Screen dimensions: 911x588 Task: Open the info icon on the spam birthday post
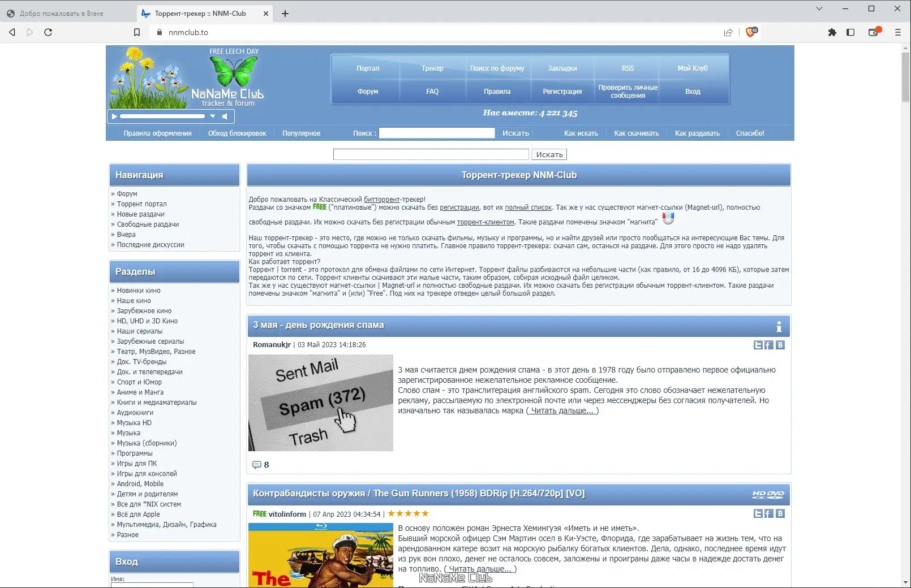pyautogui.click(x=779, y=326)
